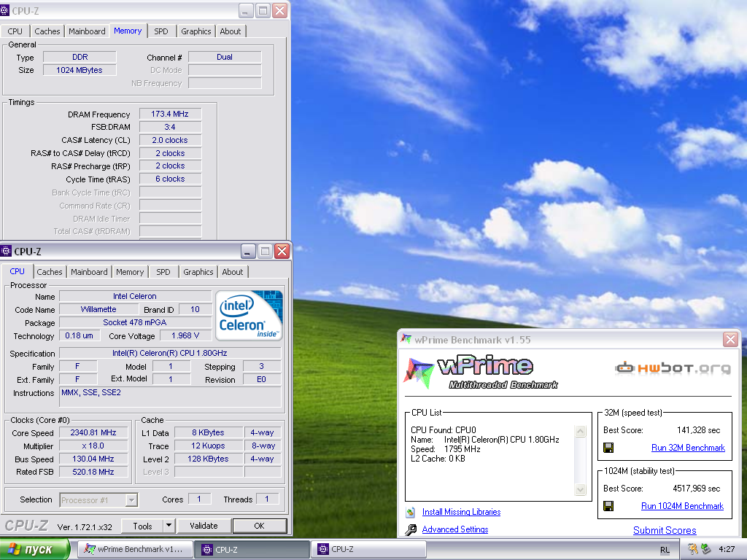Image resolution: width=747 pixels, height=560 pixels.
Task: Click the Multiplier value x 18.0
Action: pyautogui.click(x=93, y=446)
